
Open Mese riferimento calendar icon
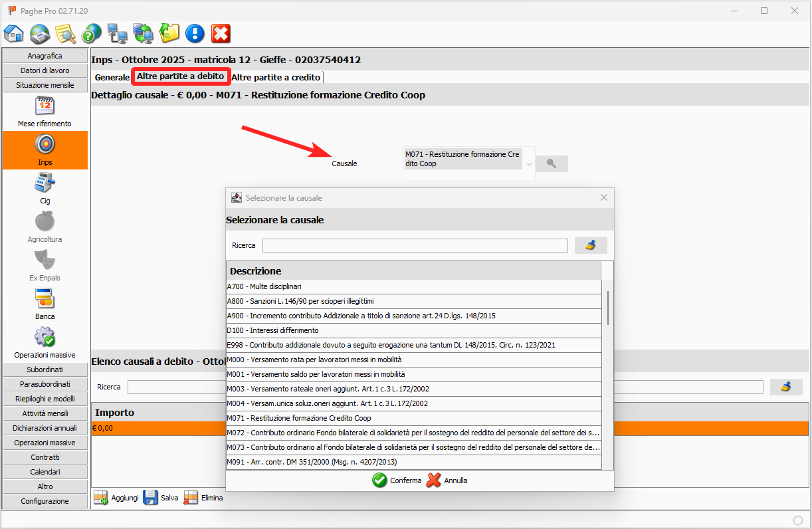click(45, 106)
